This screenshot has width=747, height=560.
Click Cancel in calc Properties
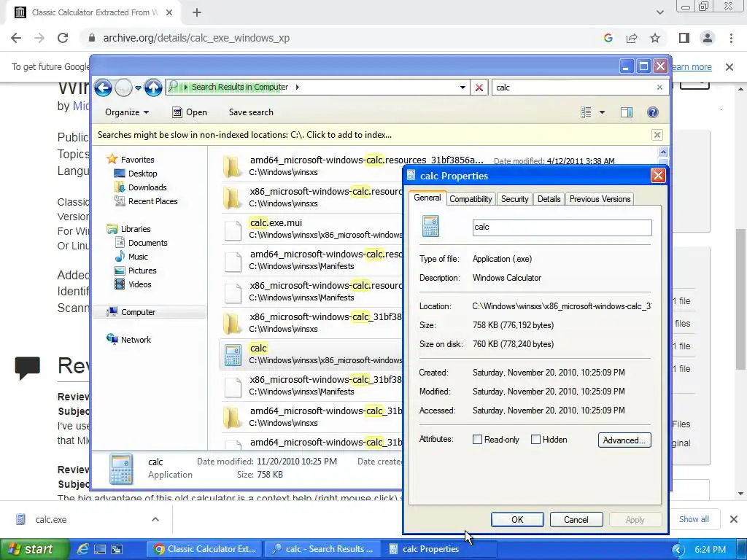(576, 519)
